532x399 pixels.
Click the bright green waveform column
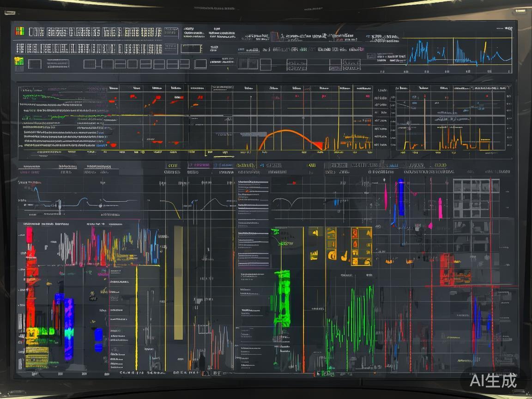(x=282, y=298)
